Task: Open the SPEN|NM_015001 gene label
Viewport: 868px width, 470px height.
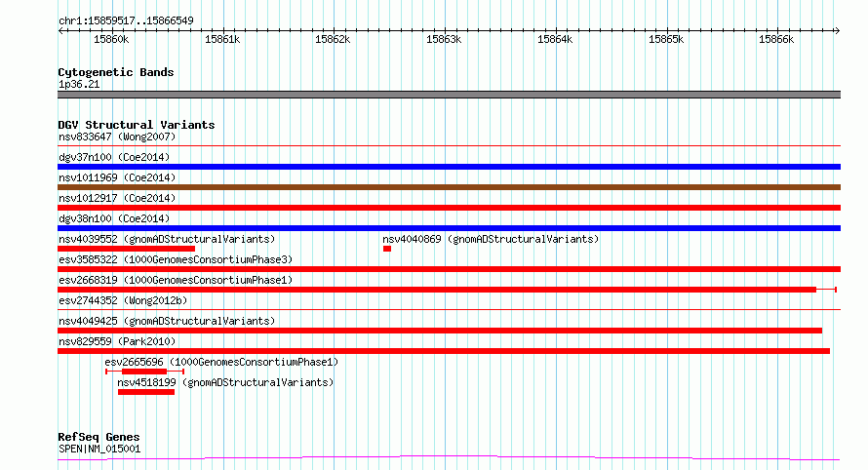Action: coord(99,449)
